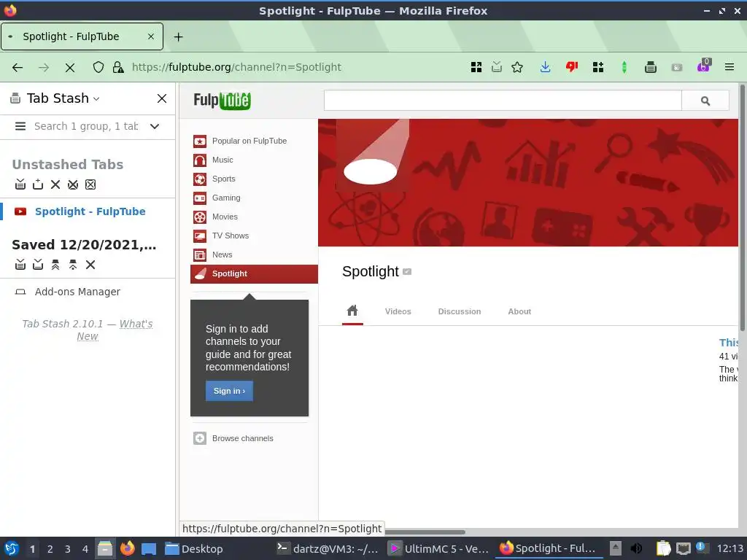Stash all open tabs into the Saved 12/20/2021 group

(20, 264)
